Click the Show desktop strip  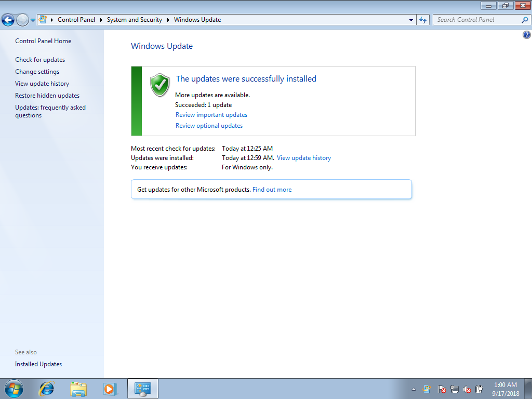528,389
